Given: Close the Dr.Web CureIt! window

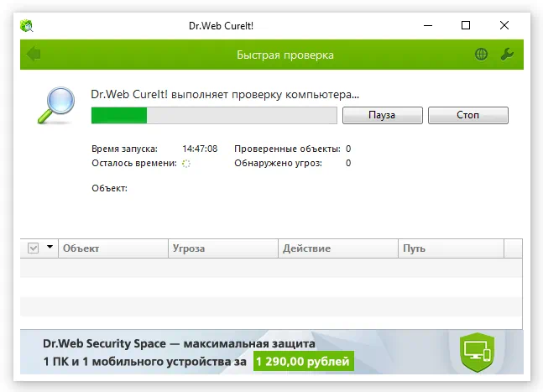Looking at the screenshot, I should [504, 25].
